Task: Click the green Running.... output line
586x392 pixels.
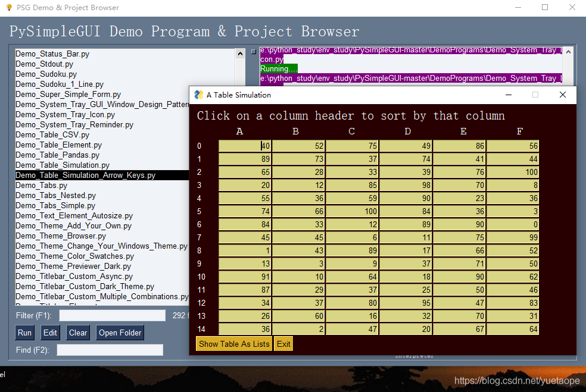Action: coord(279,68)
